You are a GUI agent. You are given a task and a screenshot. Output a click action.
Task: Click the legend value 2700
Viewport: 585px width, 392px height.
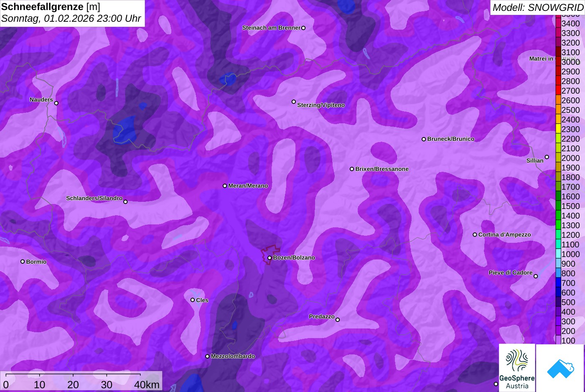point(570,91)
